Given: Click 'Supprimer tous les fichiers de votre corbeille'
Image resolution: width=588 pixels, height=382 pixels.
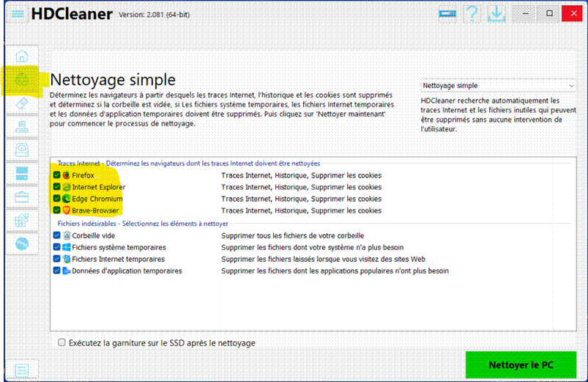Looking at the screenshot, I should pos(292,235).
